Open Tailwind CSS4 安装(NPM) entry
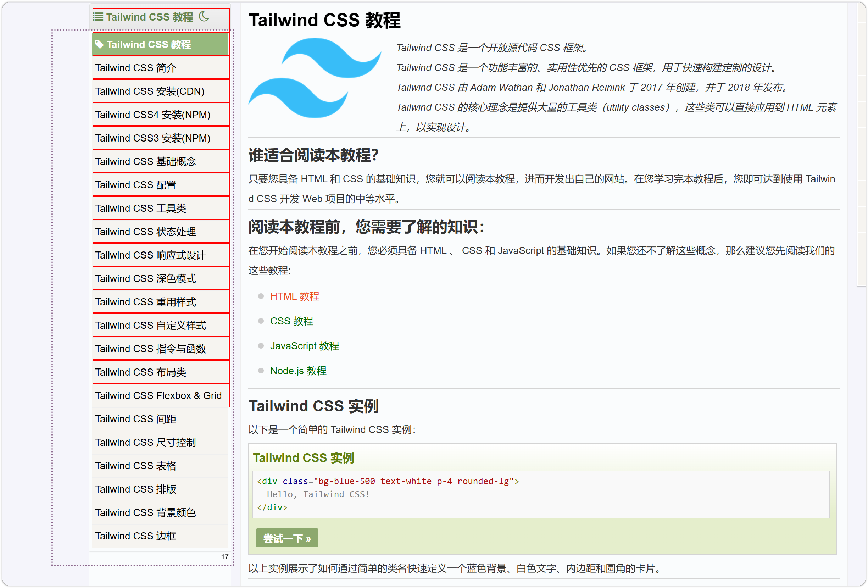This screenshot has height=588, width=868. pyautogui.click(x=161, y=115)
